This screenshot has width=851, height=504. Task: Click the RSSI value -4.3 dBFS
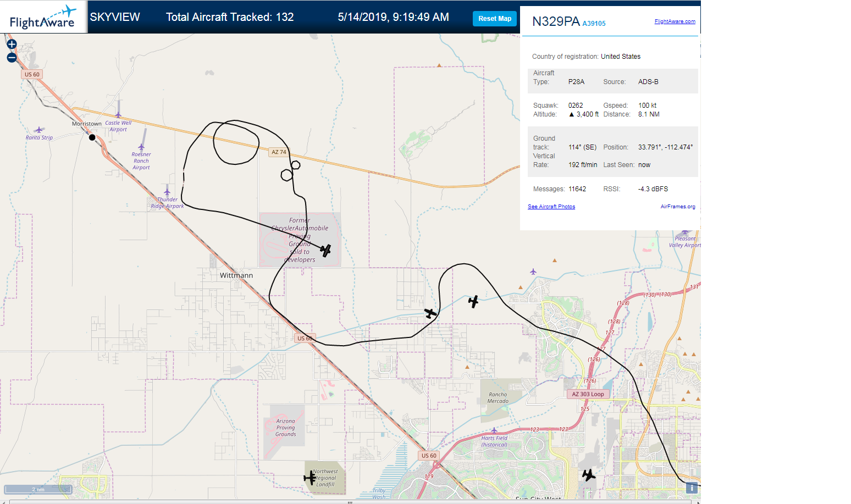click(x=653, y=189)
